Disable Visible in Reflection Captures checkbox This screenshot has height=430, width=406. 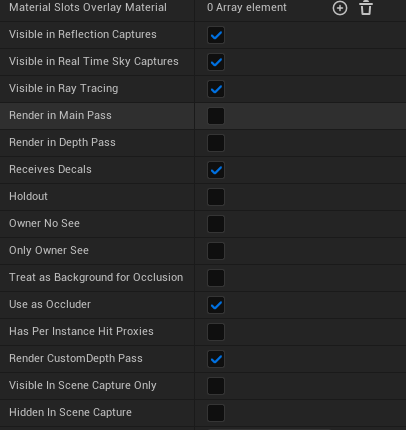pyautogui.click(x=216, y=35)
